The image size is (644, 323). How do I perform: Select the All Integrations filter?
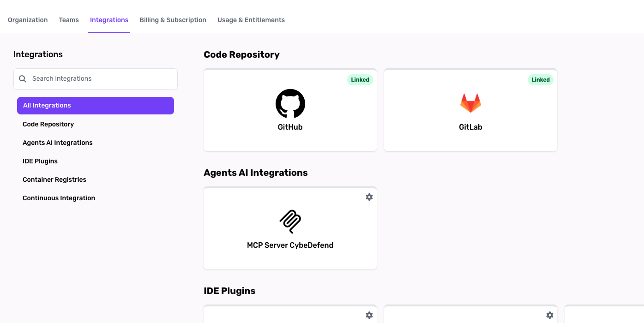96,106
